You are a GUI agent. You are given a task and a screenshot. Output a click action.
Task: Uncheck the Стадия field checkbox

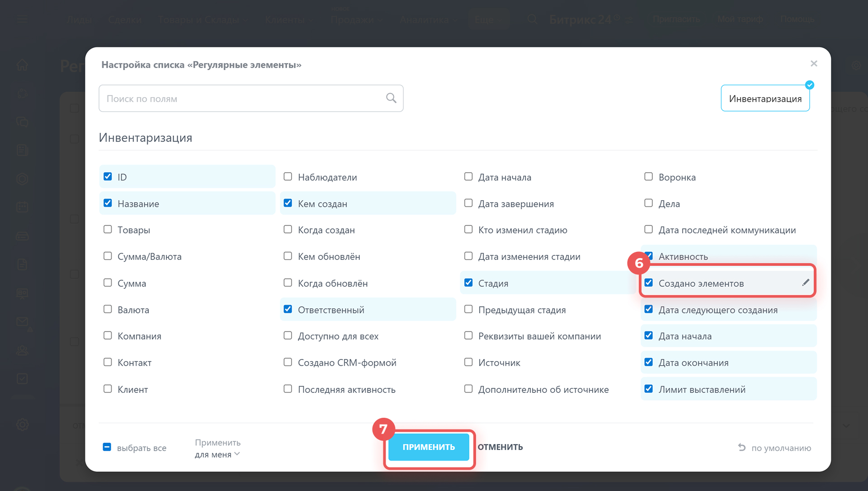(468, 283)
